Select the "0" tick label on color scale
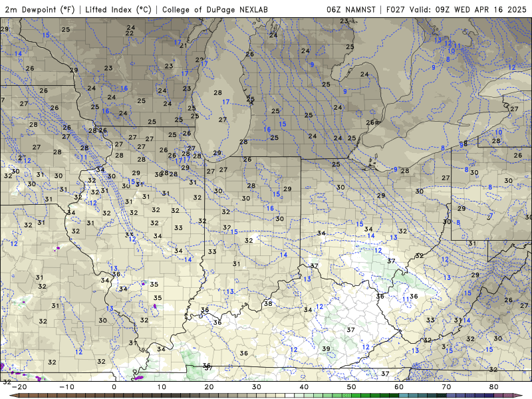This screenshot has height=399, width=532. tap(114, 387)
